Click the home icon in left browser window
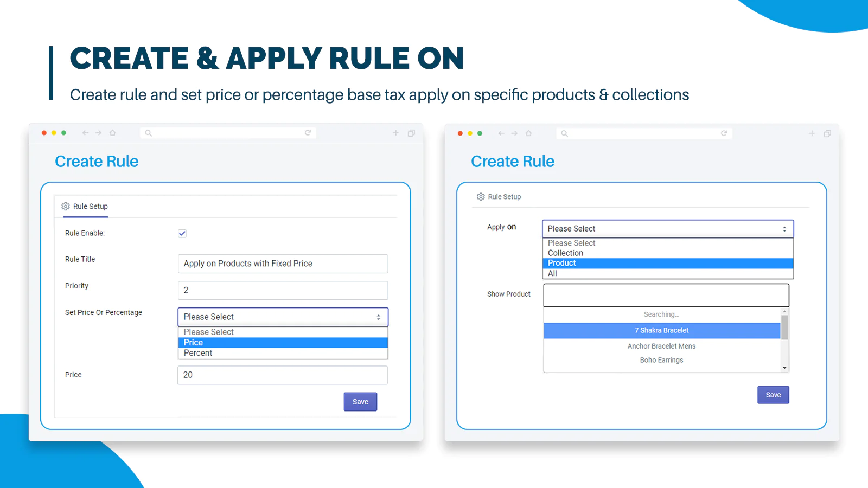 click(113, 133)
